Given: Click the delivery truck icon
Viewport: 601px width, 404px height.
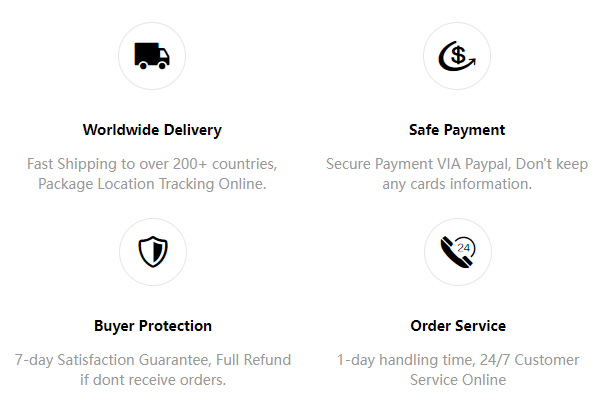Looking at the screenshot, I should 152,56.
